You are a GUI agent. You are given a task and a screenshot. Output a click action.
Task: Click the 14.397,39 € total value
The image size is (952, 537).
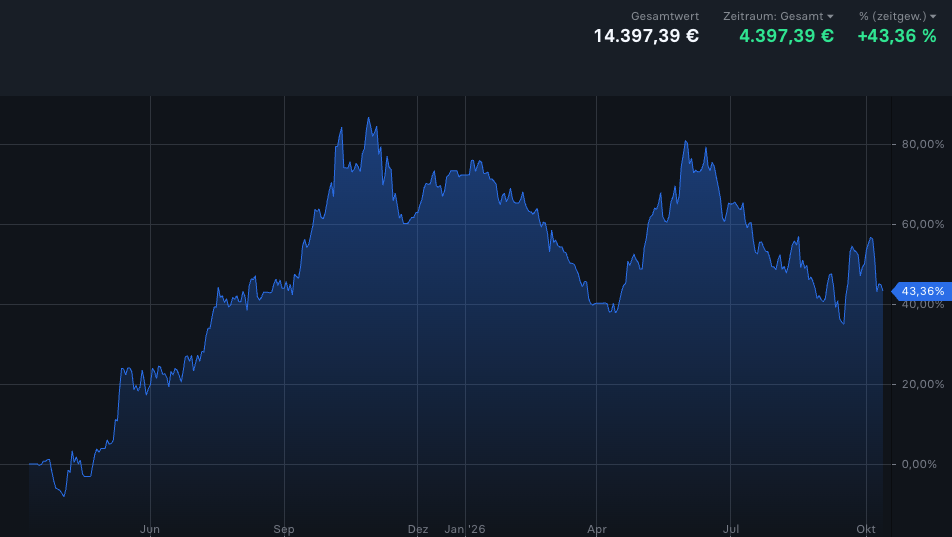646,36
